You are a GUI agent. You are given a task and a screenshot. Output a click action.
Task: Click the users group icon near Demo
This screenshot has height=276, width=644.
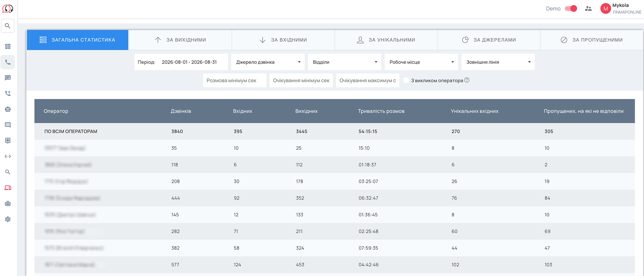tap(588, 9)
